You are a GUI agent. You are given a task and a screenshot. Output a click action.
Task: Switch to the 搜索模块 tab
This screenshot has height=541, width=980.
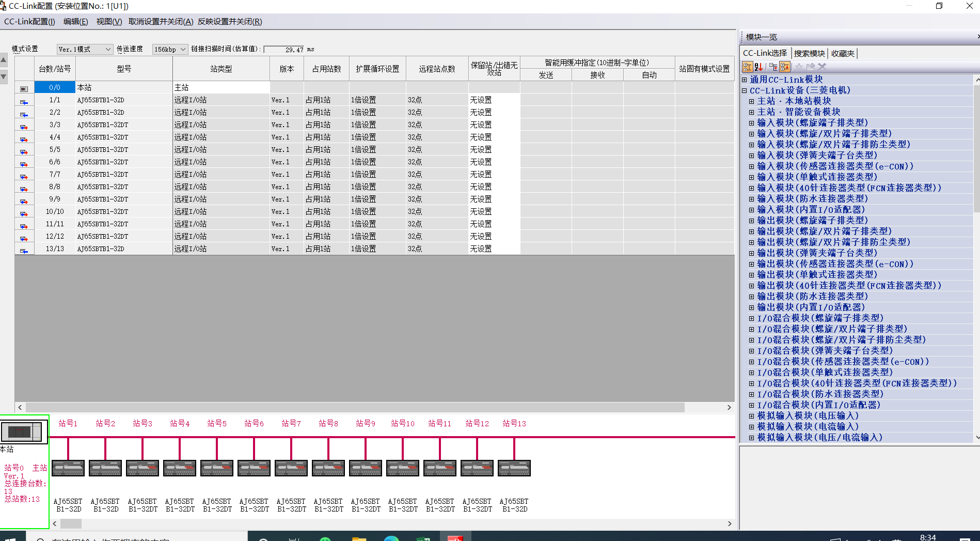pos(809,53)
